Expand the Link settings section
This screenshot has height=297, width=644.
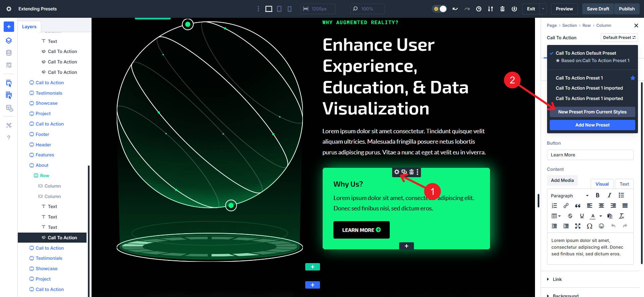click(557, 279)
